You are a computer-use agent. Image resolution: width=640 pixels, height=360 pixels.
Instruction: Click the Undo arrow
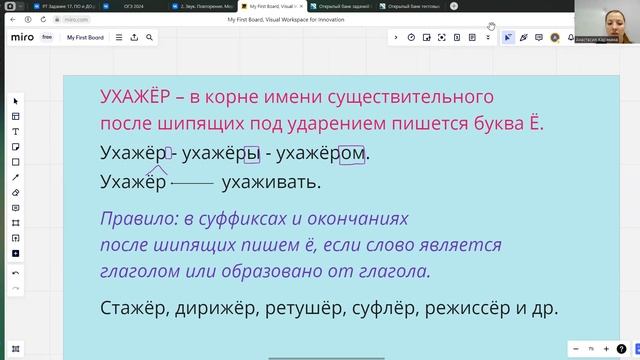pos(16,273)
